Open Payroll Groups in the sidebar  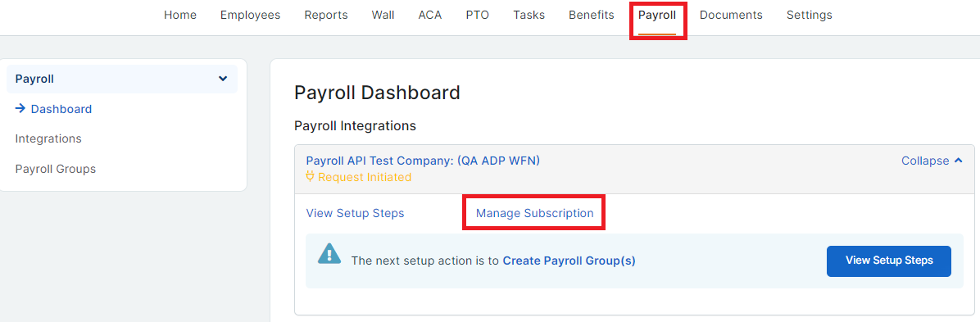click(x=55, y=169)
